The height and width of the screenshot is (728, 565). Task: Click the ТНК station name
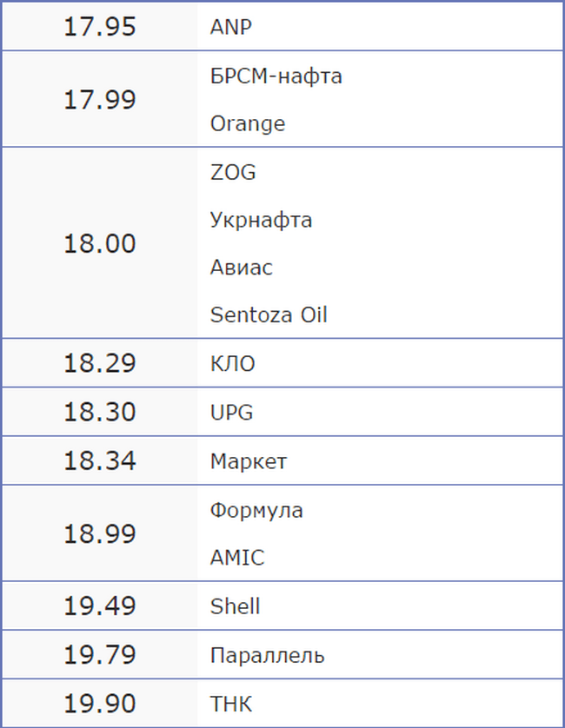click(x=230, y=704)
